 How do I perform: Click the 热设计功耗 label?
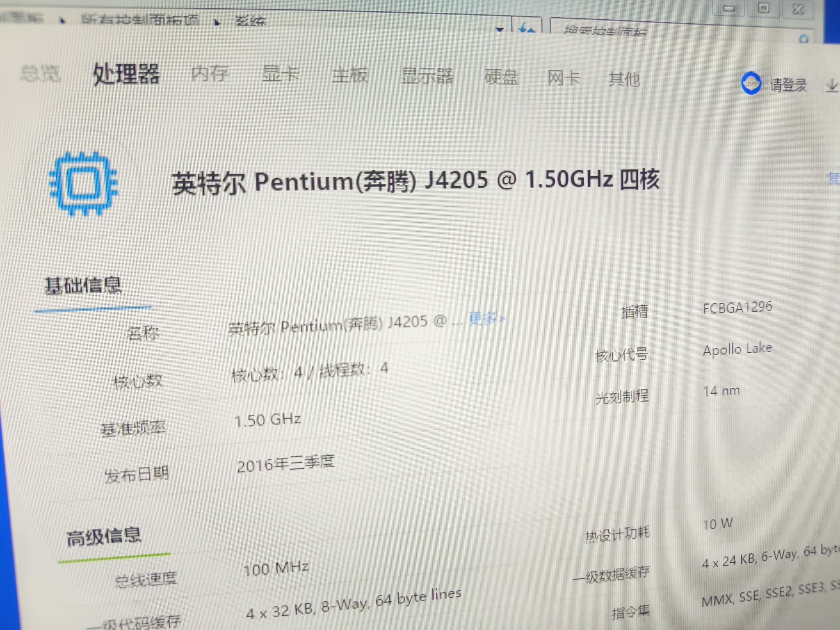pos(617,534)
